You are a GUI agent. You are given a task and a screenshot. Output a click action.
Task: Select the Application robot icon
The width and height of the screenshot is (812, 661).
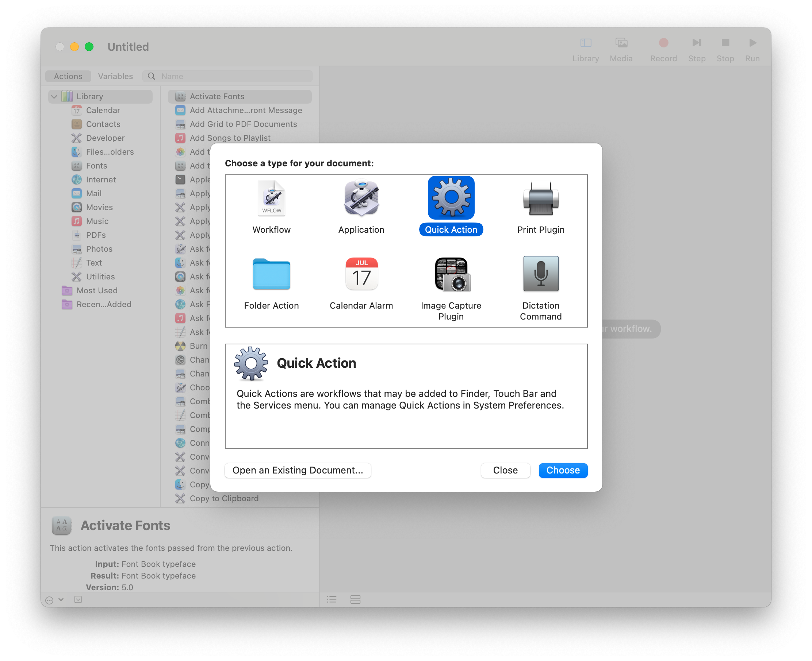pos(361,198)
